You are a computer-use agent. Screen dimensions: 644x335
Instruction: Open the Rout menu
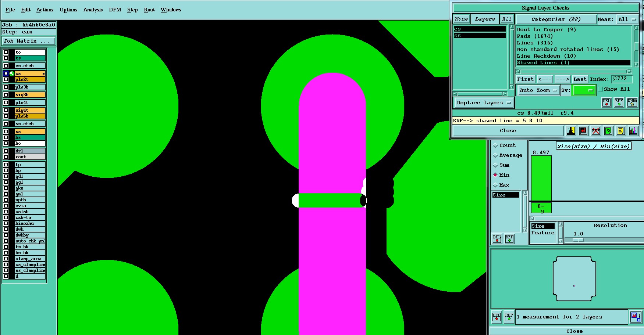[149, 10]
